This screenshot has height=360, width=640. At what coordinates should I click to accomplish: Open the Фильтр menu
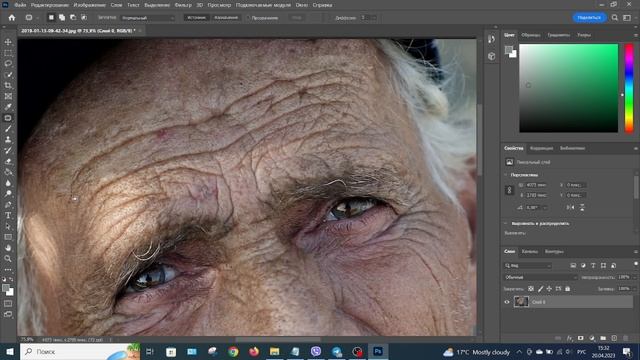click(183, 5)
